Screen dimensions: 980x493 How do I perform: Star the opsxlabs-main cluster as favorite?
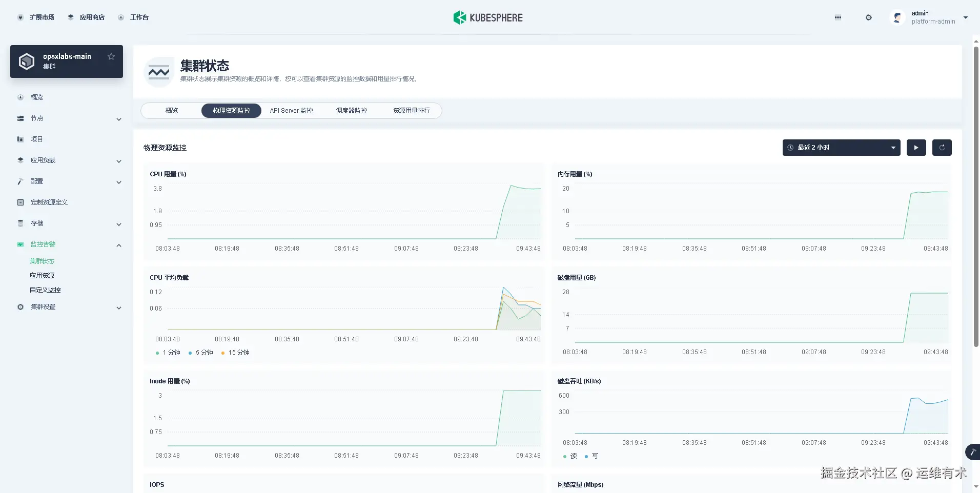click(111, 56)
